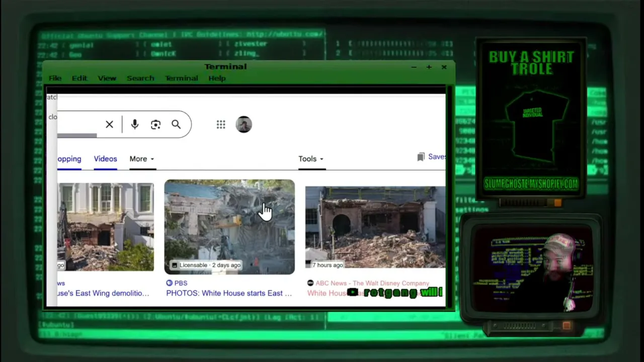Click "ABC News - The Walt Disney Company" source

coord(372,283)
